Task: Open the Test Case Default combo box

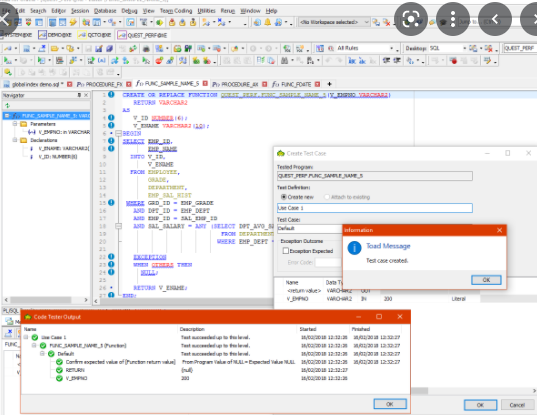Action: (310, 228)
